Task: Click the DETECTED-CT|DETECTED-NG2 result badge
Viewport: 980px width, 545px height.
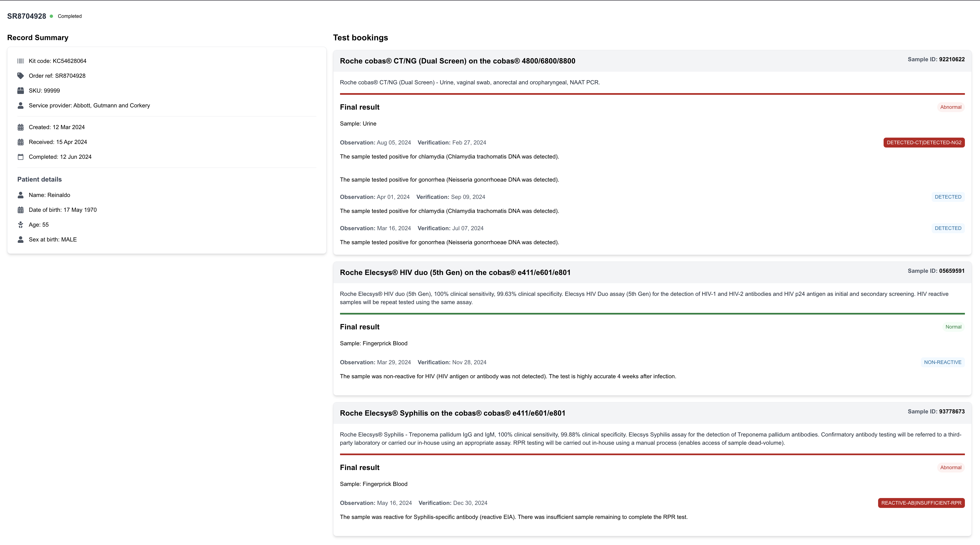Action: [924, 142]
